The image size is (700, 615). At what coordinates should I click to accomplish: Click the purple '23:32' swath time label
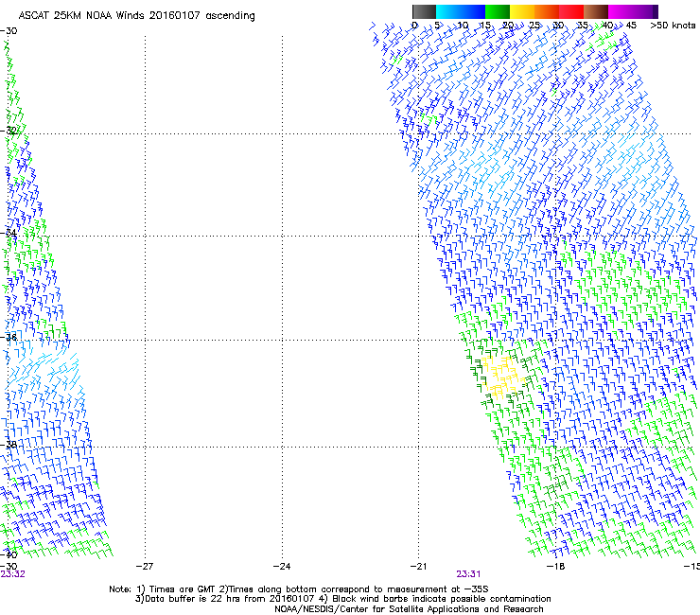click(12, 574)
